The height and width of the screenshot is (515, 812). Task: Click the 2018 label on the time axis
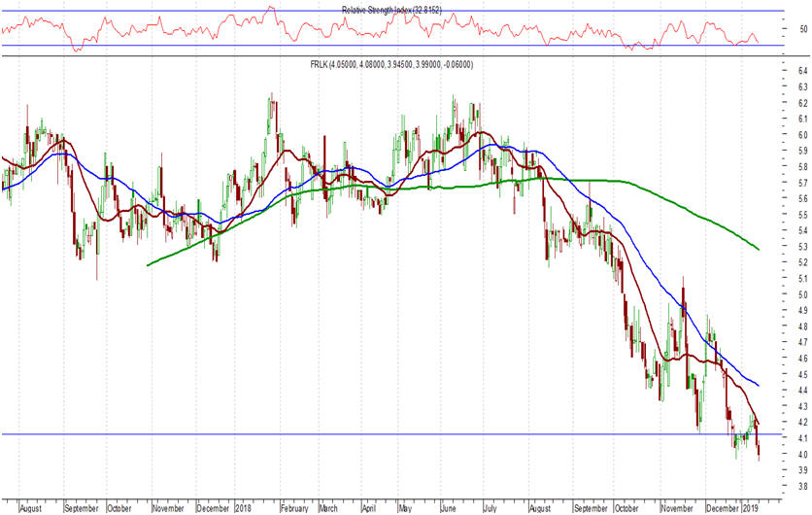243,507
